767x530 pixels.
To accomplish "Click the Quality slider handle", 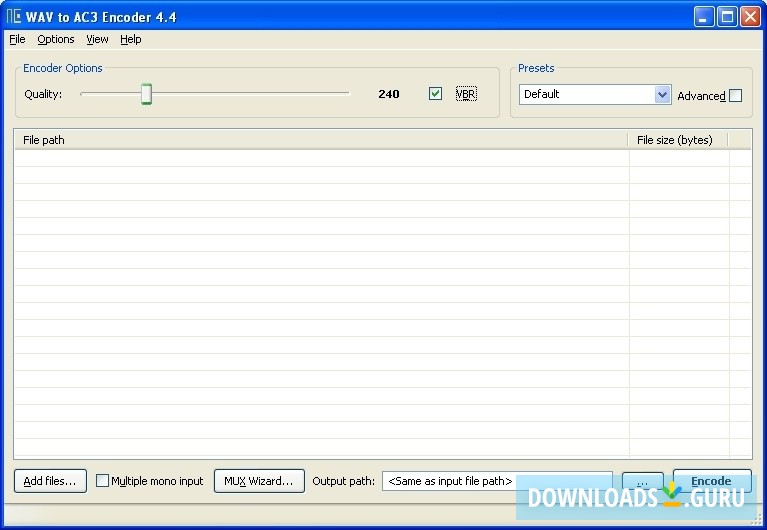I will click(146, 94).
